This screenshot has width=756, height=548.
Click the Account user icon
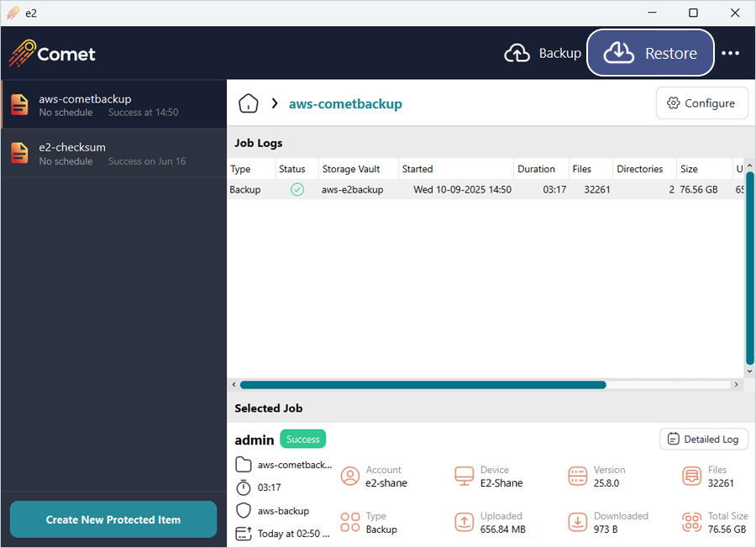350,476
